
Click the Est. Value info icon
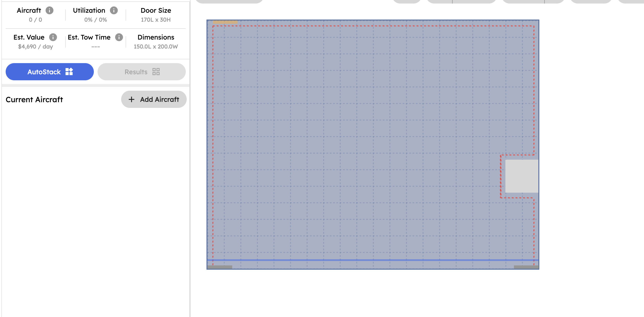coord(53,37)
